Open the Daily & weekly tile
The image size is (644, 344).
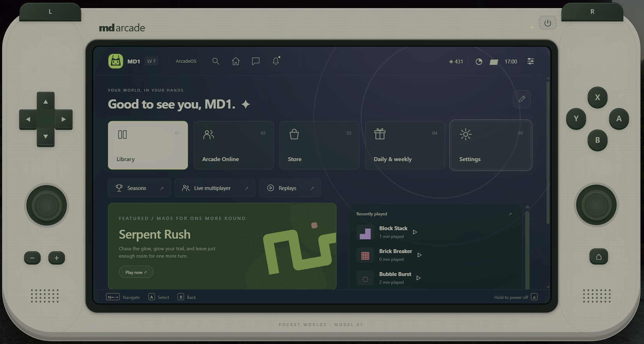pos(405,145)
